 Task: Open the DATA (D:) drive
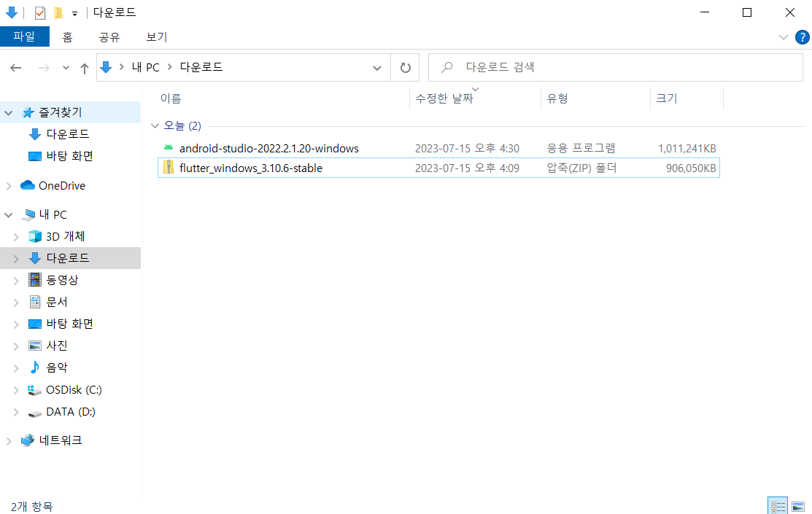coord(71,412)
